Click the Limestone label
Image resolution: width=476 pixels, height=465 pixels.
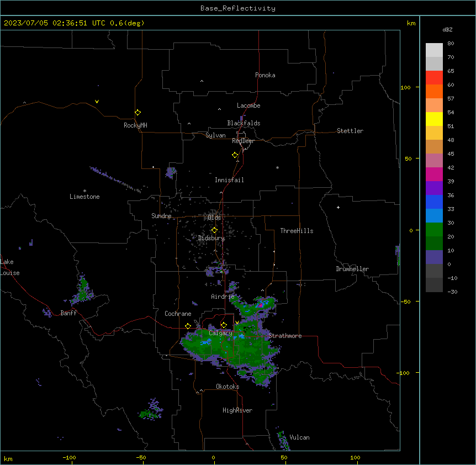[x=84, y=197]
